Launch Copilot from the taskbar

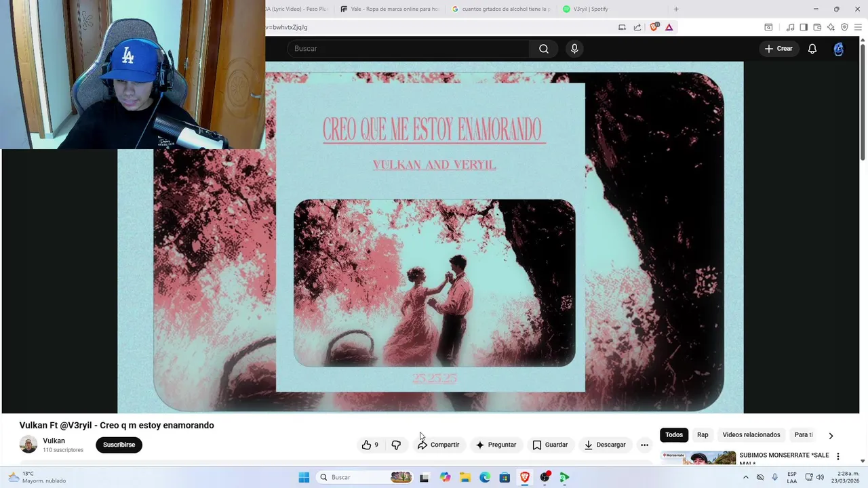click(445, 477)
